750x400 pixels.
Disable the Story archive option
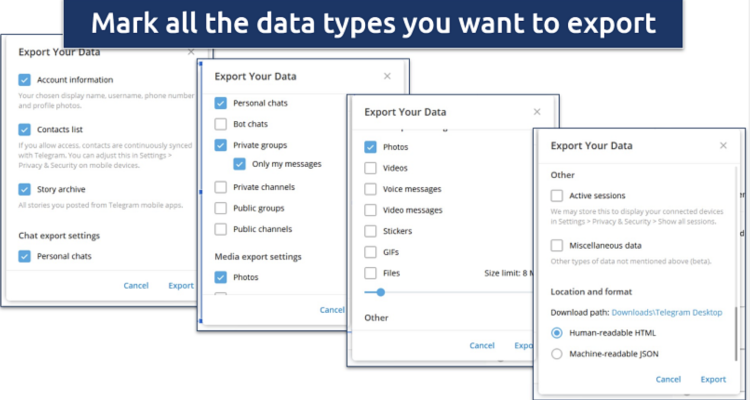click(24, 189)
